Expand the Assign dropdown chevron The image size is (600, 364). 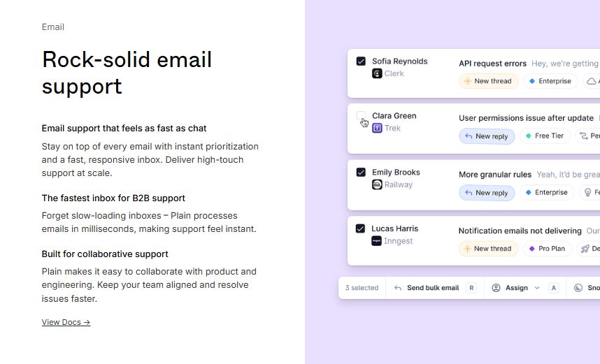pos(537,288)
